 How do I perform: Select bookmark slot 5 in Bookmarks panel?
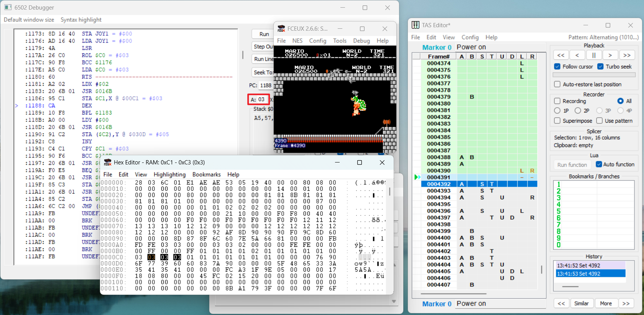(x=559, y=211)
